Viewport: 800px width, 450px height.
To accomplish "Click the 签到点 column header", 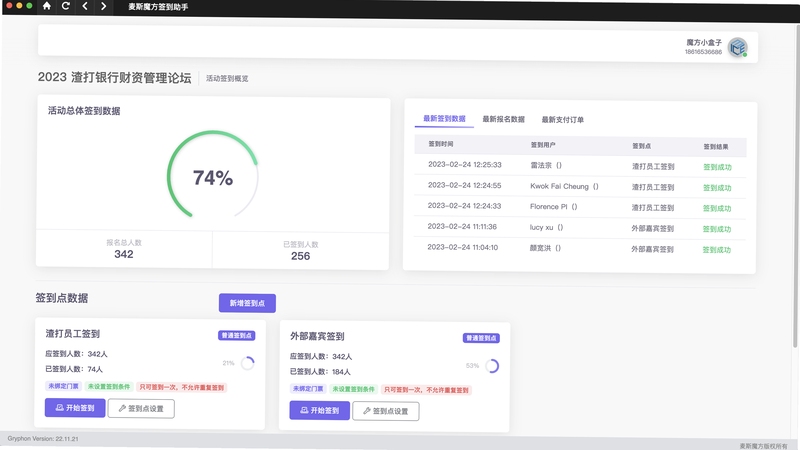I will point(641,146).
